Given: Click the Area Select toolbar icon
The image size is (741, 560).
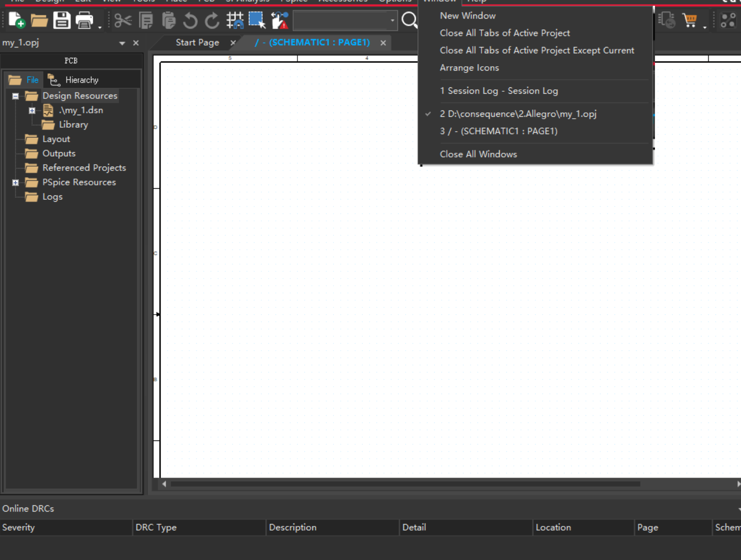Looking at the screenshot, I should [x=257, y=20].
